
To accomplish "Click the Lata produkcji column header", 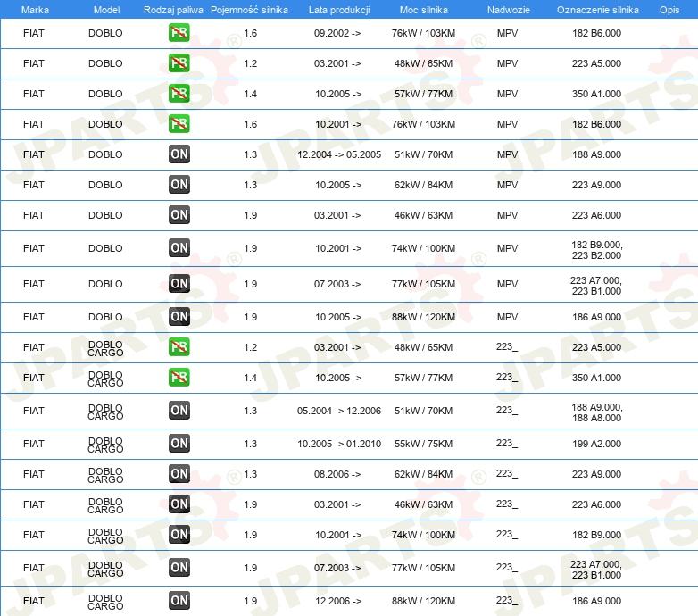I will [339, 10].
